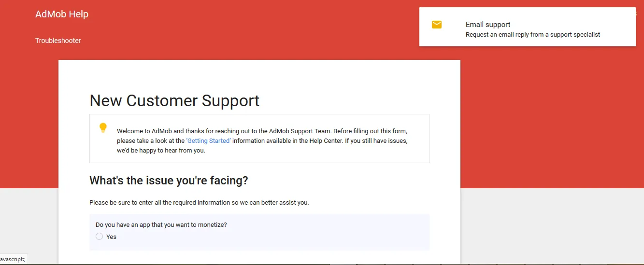644x265 pixels.
Task: Click the required information instruction text
Action: point(199,203)
